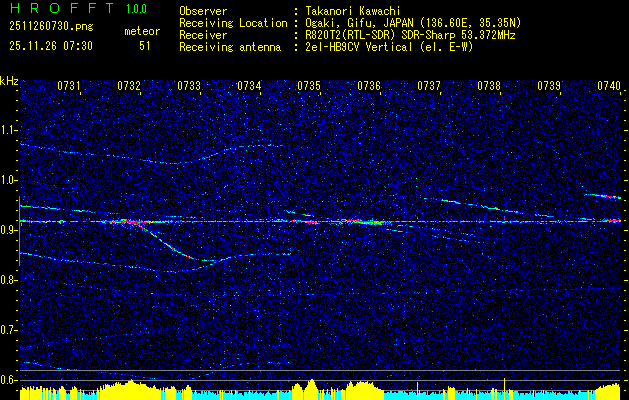Click the 0.9 kHz axis label
The height and width of the screenshot is (400, 629).
tap(9, 230)
